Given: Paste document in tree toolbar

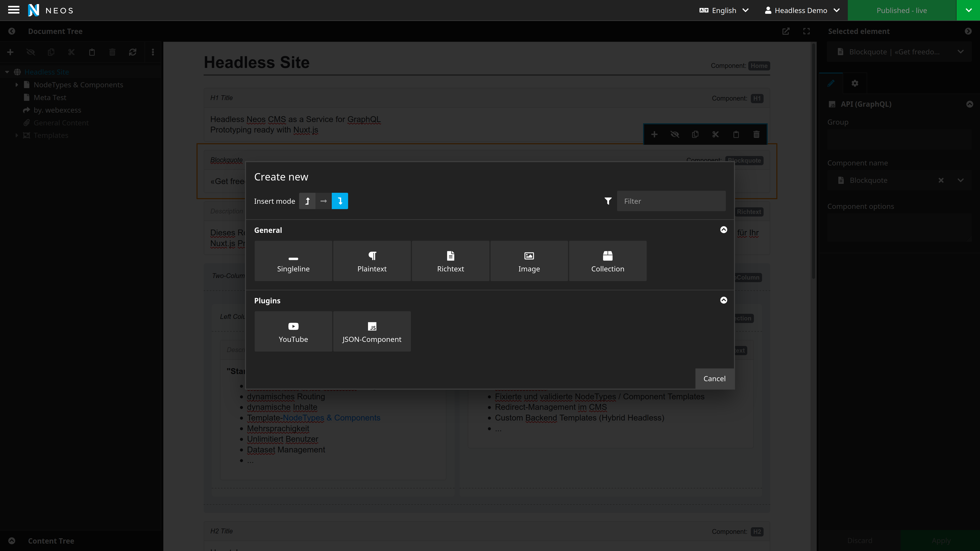Looking at the screenshot, I should (x=92, y=52).
